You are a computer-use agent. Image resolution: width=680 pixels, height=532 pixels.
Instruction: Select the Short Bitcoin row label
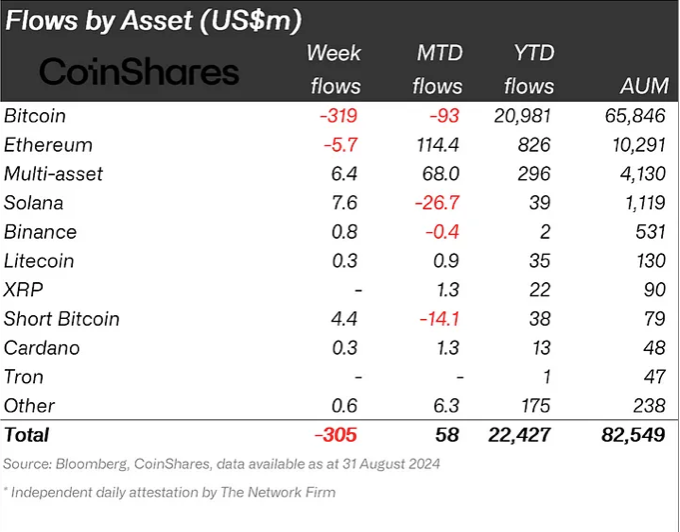click(x=62, y=319)
